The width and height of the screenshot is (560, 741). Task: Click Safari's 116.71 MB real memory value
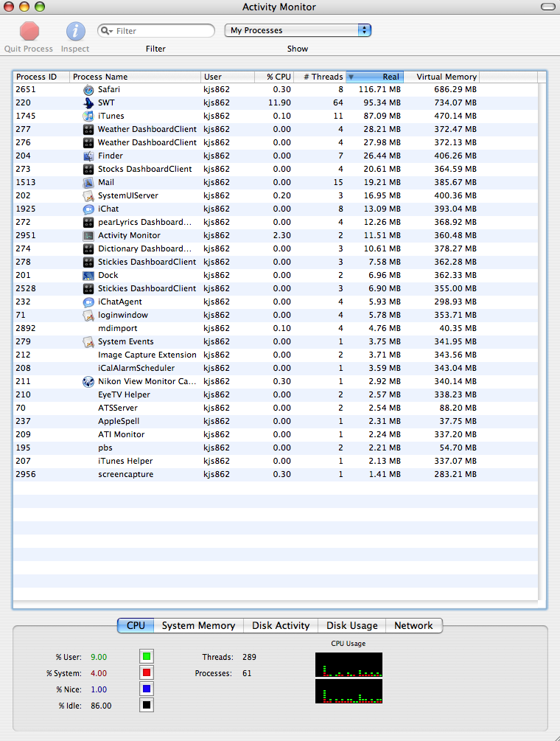tap(379, 89)
